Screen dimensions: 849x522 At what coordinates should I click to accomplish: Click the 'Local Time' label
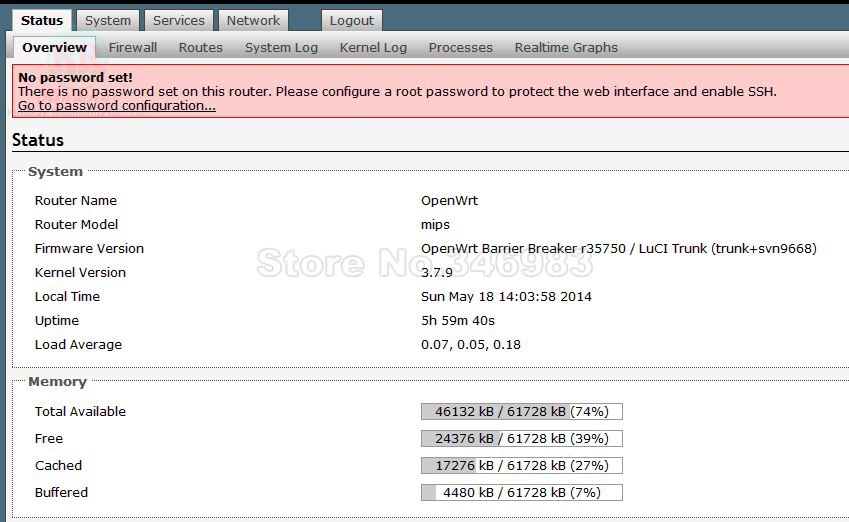(x=67, y=297)
